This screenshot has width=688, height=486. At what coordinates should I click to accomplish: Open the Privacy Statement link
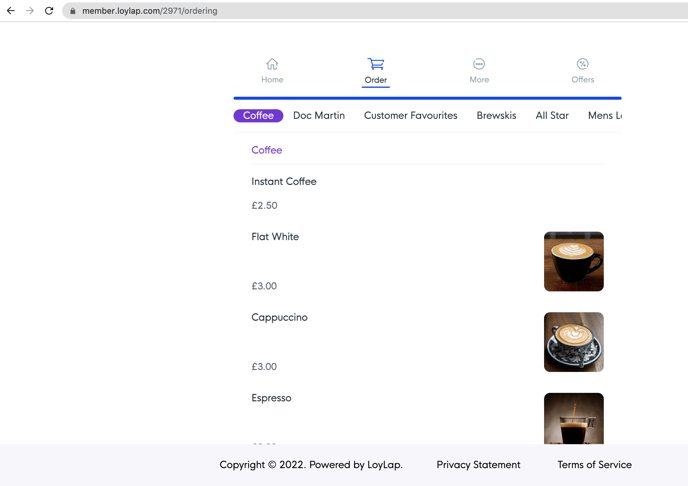tap(478, 465)
